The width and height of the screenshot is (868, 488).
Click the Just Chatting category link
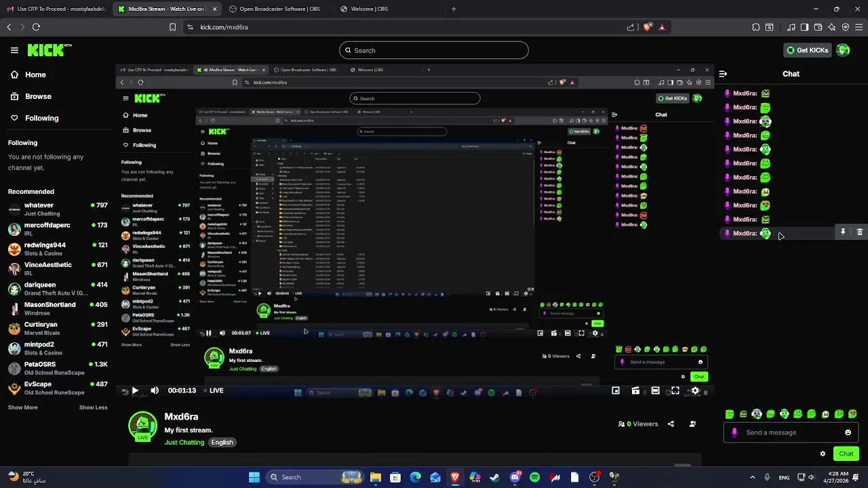pyautogui.click(x=184, y=443)
